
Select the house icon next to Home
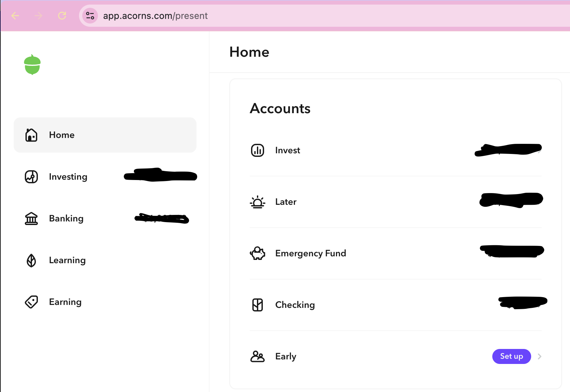[31, 135]
